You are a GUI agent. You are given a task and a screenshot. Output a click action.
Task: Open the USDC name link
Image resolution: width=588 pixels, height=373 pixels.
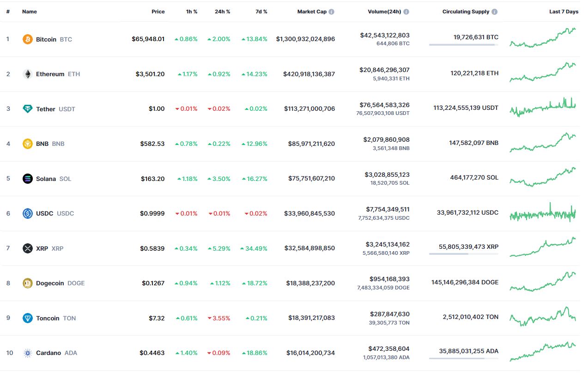point(55,213)
